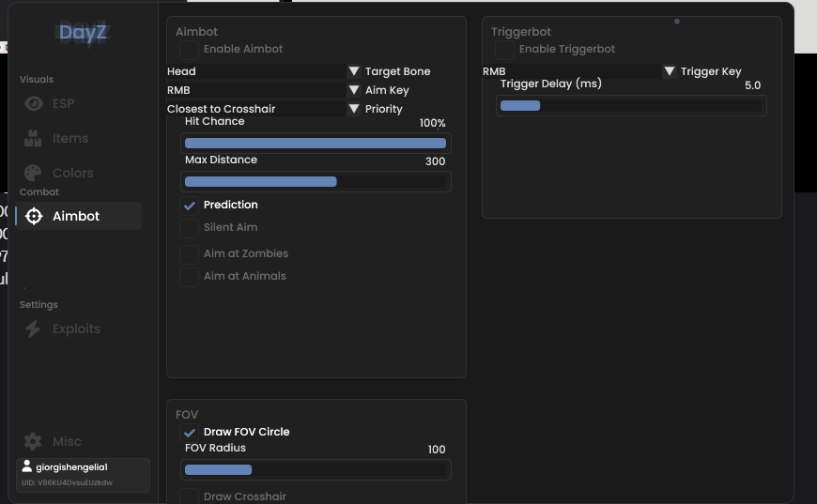Enable Aim at Zombies

(189, 254)
